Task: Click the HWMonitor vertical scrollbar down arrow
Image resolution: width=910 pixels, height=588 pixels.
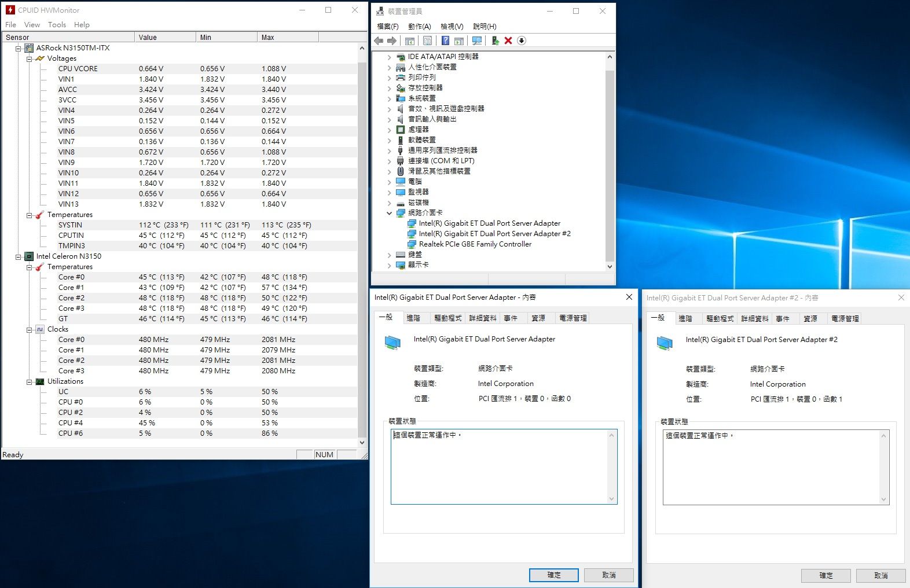Action: [x=362, y=443]
